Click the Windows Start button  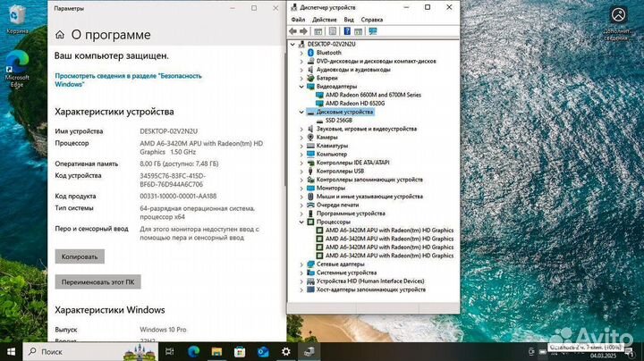pyautogui.click(x=11, y=351)
